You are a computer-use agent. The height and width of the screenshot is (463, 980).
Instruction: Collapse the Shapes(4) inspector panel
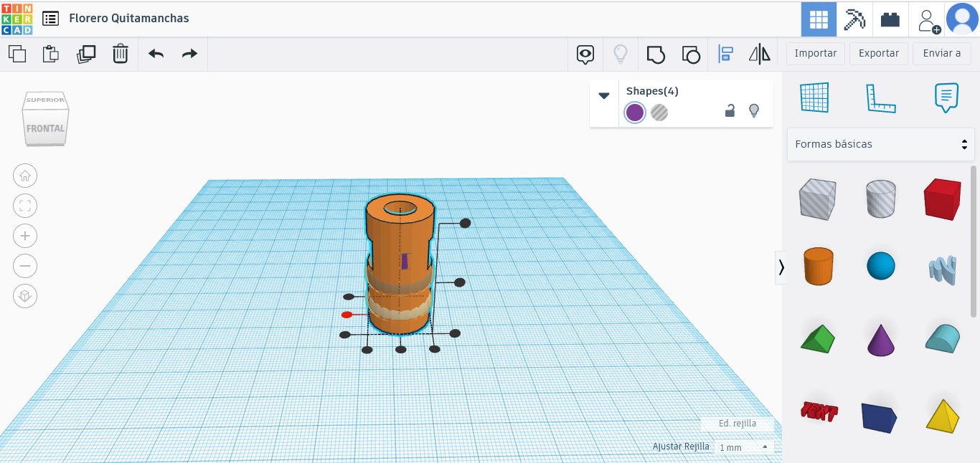[604, 95]
